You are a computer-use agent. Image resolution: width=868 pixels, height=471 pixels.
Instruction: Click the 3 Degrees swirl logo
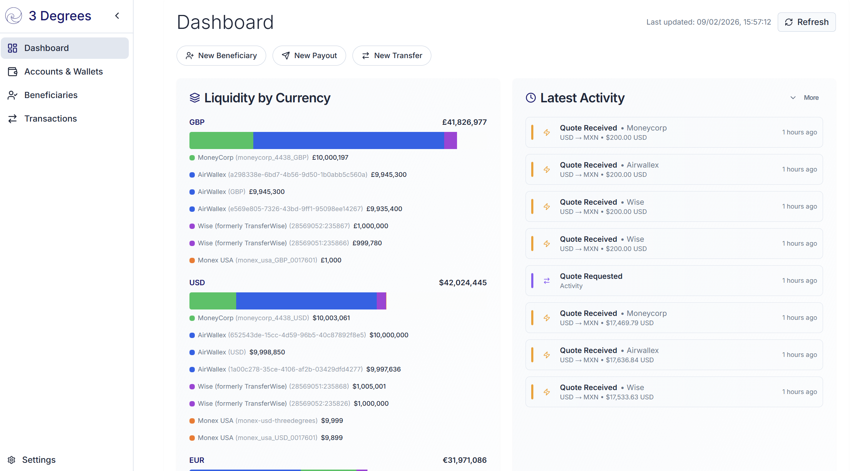(14, 16)
